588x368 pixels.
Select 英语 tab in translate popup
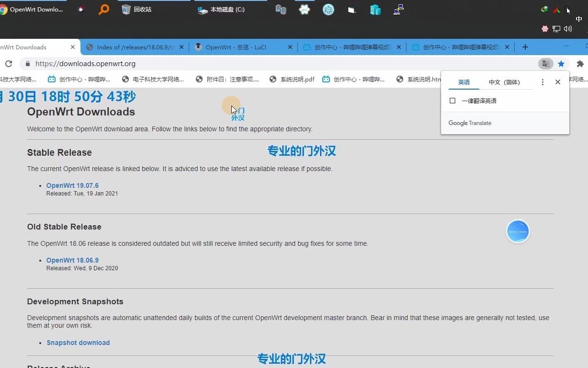pyautogui.click(x=464, y=82)
